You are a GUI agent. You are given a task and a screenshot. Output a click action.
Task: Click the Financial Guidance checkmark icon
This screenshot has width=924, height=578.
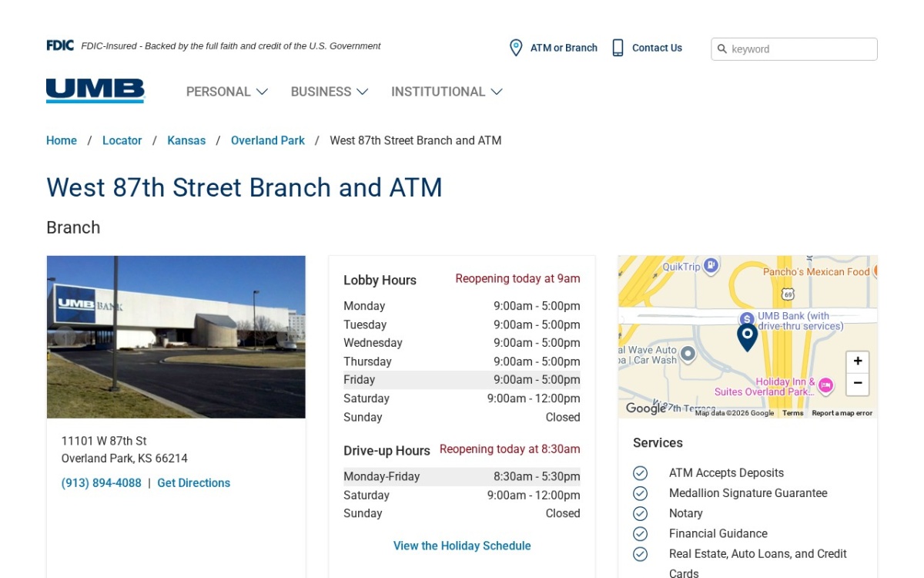tap(640, 533)
